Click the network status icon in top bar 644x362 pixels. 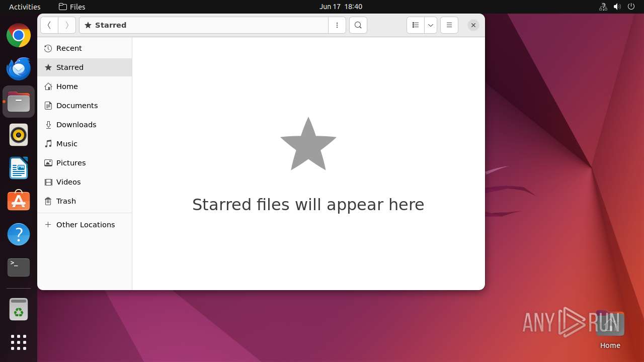(603, 7)
